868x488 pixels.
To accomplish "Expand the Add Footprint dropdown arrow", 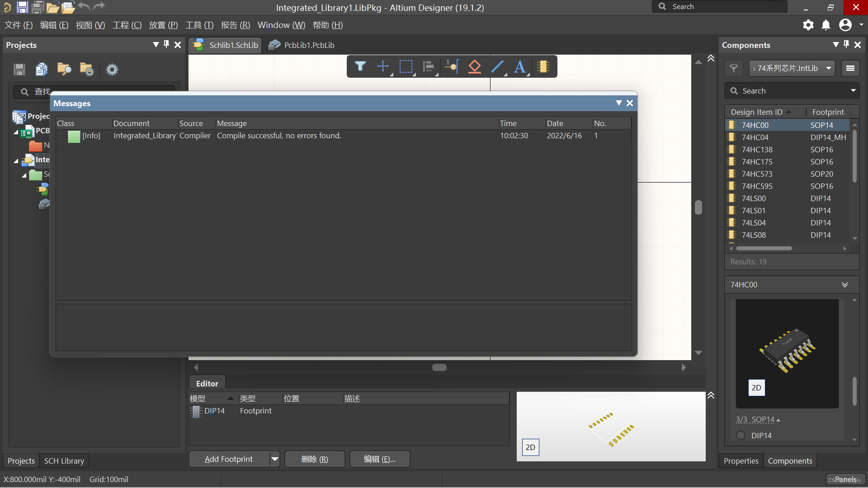I will [x=274, y=459].
